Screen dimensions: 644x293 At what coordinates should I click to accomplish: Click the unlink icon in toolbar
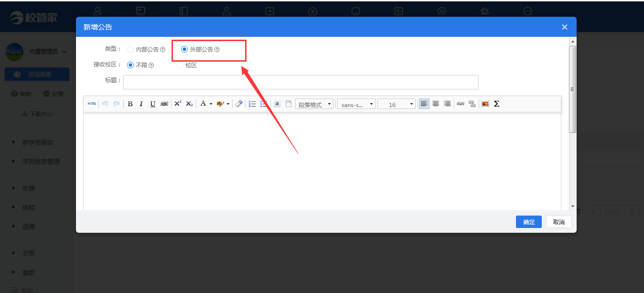click(x=472, y=104)
